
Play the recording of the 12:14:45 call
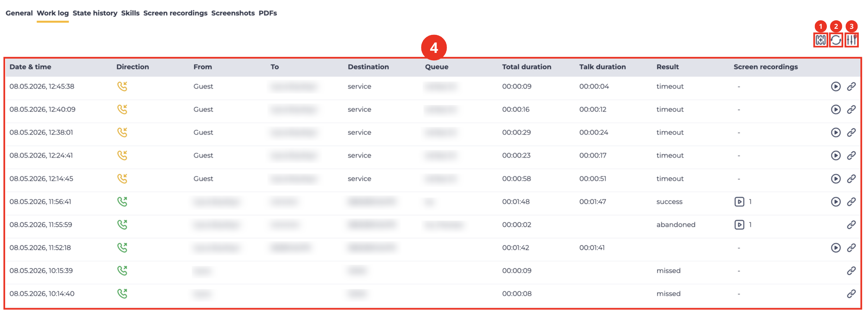(836, 179)
